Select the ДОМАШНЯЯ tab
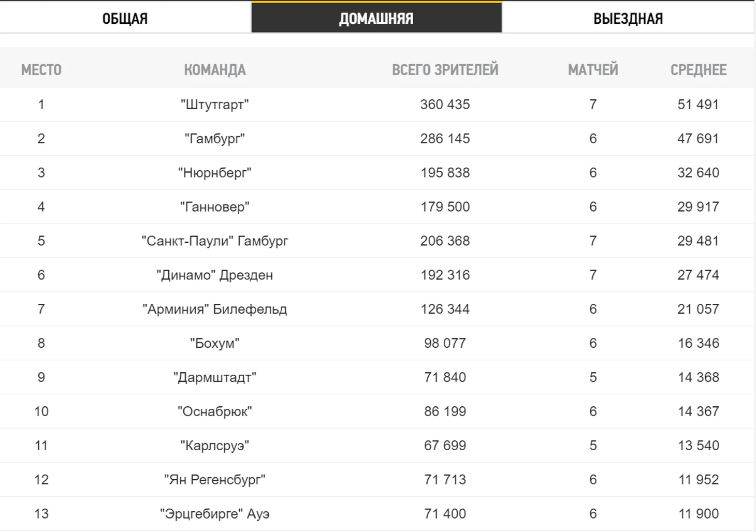 coord(376,19)
